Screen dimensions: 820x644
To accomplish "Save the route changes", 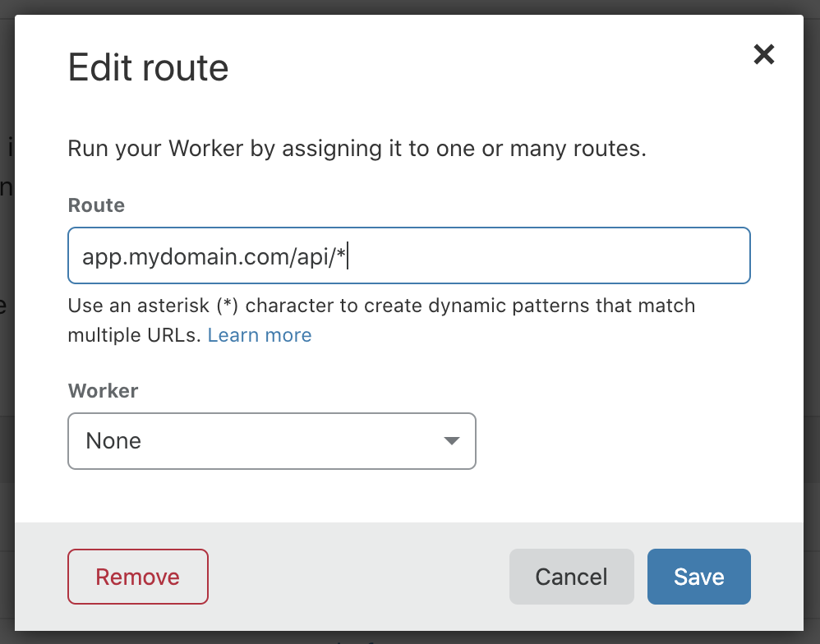I will [698, 577].
